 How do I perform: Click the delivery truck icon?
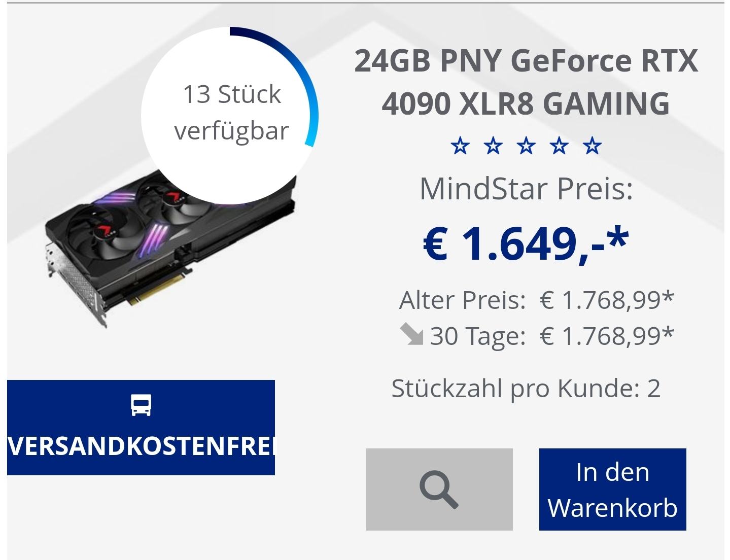[141, 405]
